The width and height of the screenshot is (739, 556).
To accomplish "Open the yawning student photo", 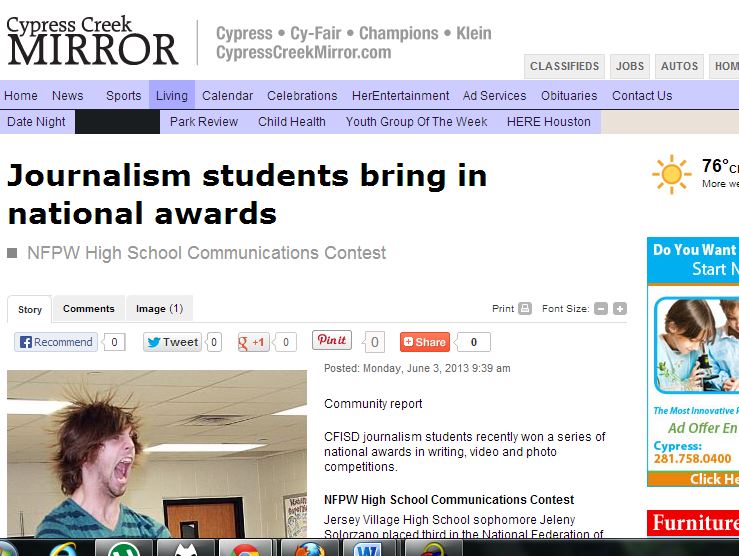I will 157,454.
